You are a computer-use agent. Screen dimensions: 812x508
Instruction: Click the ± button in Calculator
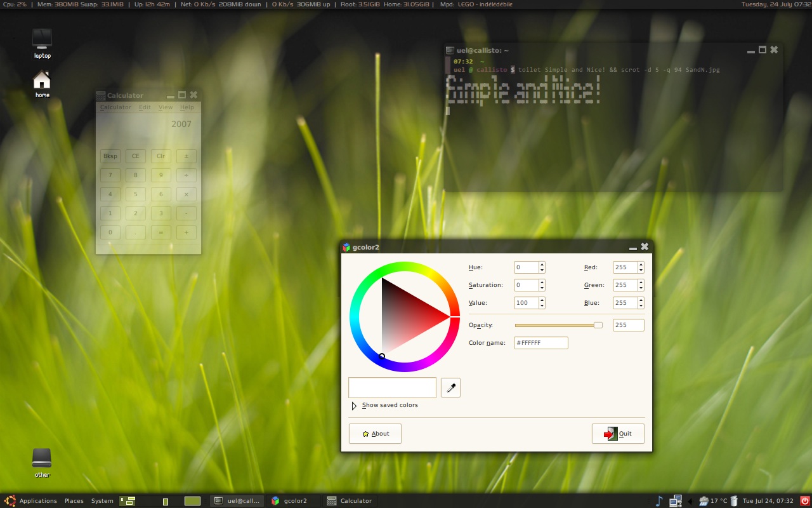click(187, 156)
